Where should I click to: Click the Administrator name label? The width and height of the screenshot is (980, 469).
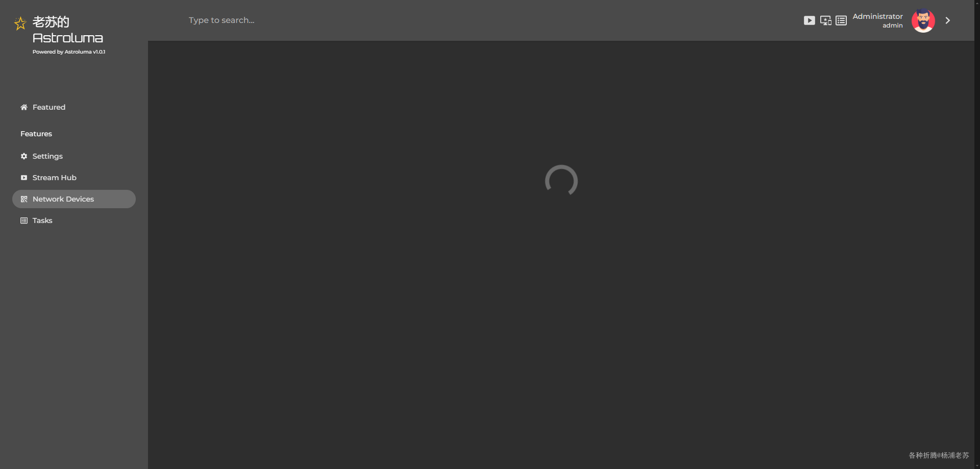point(878,16)
